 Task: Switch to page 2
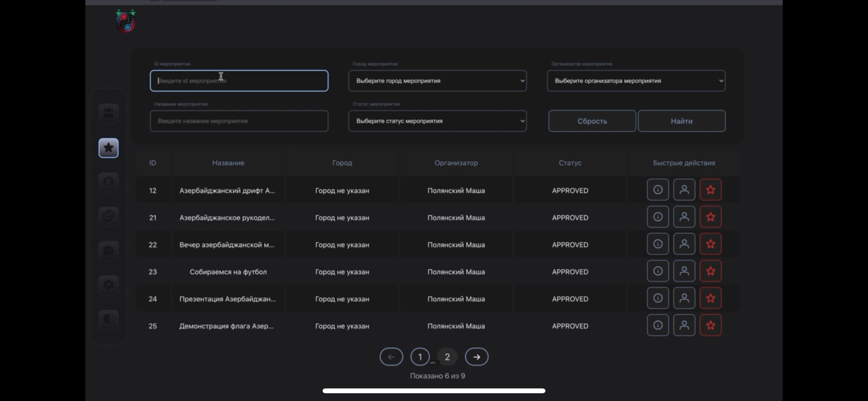(447, 357)
